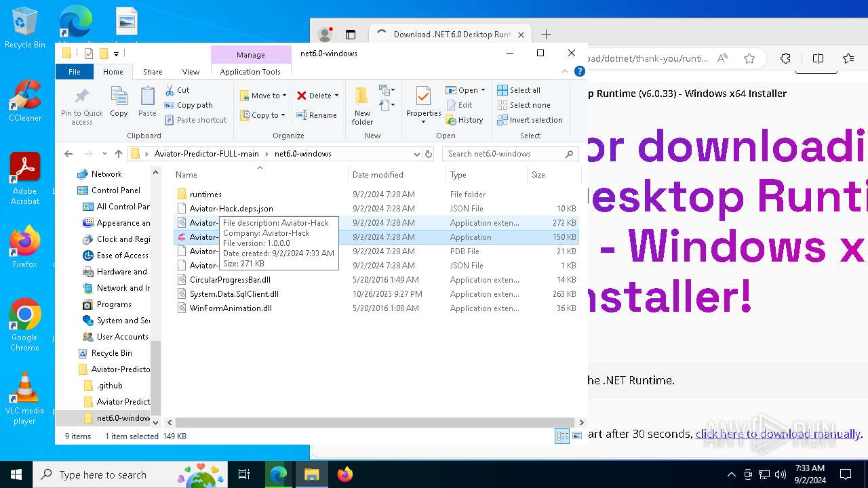Switch to the Home ribbon tab
868x488 pixels.
click(113, 71)
